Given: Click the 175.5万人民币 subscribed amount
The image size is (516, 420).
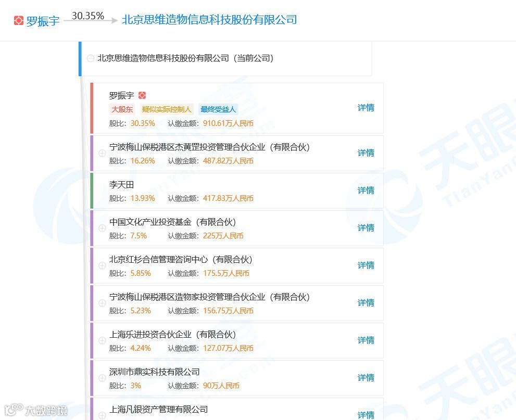Looking at the screenshot, I should click(226, 273).
